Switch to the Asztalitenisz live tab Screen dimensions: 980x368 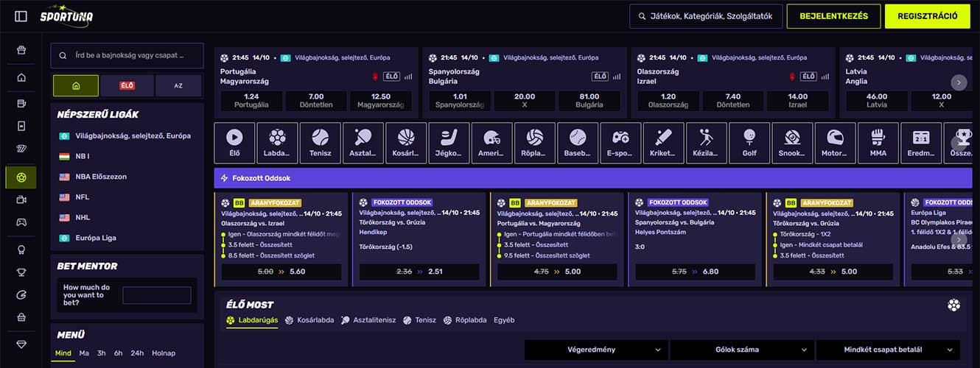pyautogui.click(x=368, y=320)
